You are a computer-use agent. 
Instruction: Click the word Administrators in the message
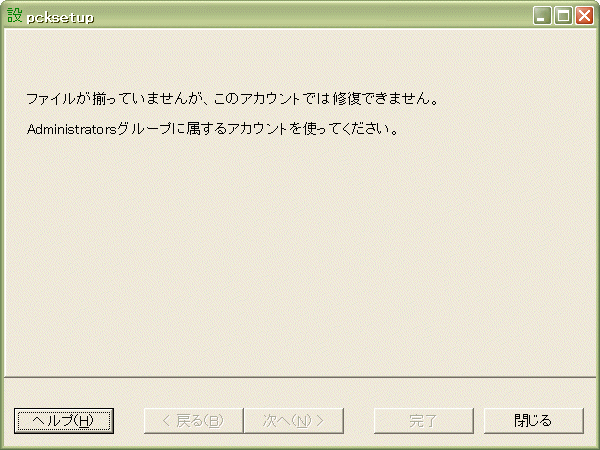point(72,129)
